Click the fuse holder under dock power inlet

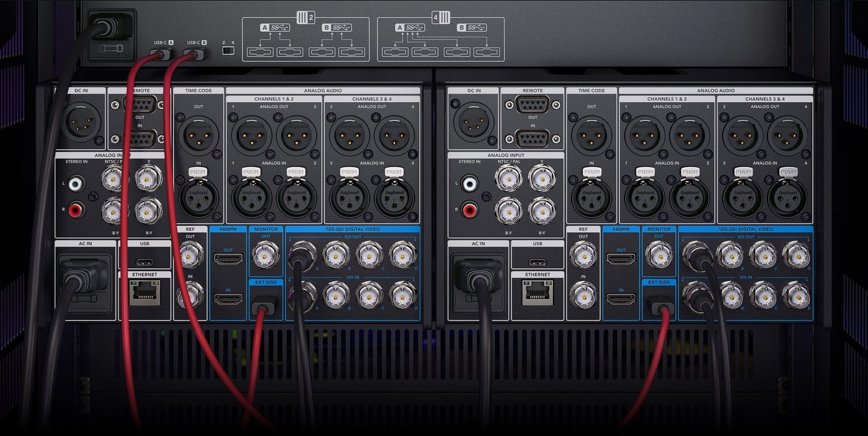point(110,48)
